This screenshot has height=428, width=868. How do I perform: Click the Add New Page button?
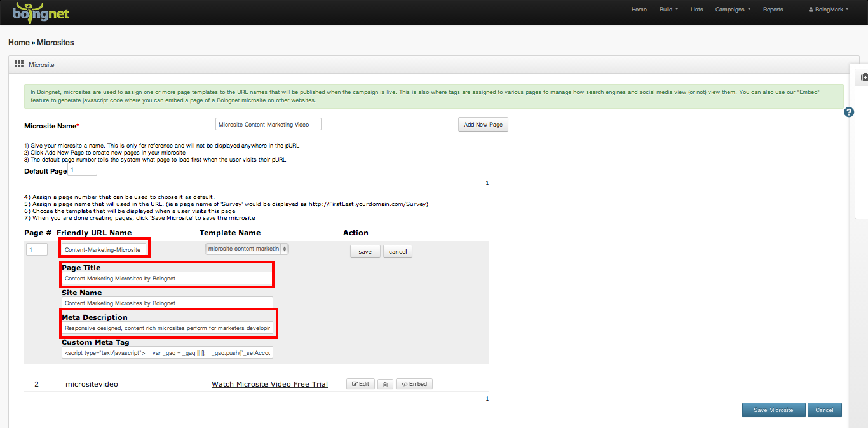(x=483, y=125)
